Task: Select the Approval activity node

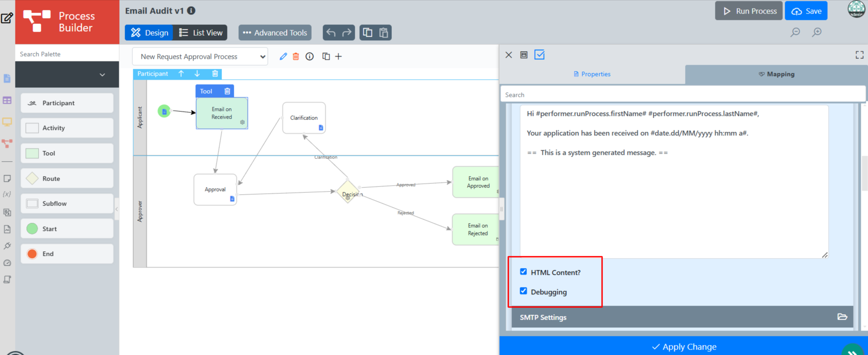Action: tap(215, 190)
